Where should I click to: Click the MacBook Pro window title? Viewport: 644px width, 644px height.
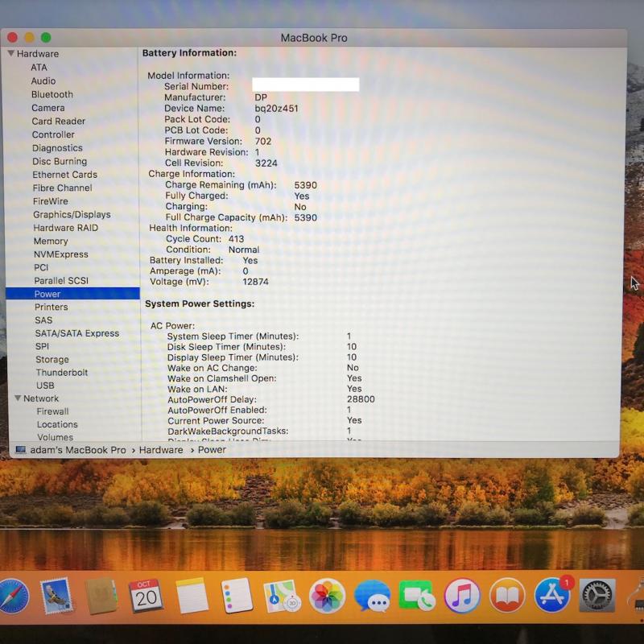314,38
